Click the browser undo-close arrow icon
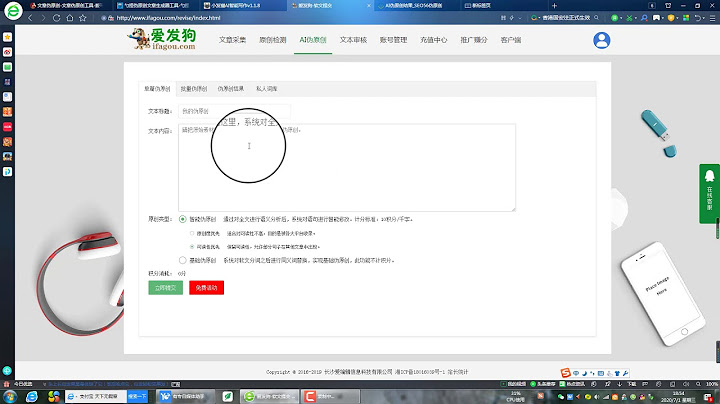Image resolution: width=720 pixels, height=404 pixels. pos(698,18)
